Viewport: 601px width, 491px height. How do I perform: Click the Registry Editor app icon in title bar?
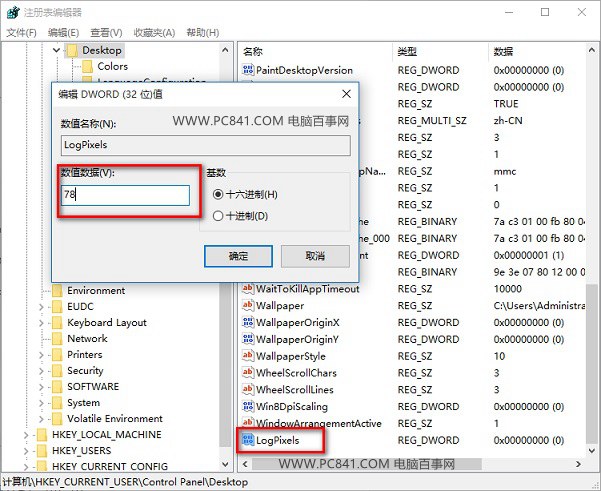point(13,12)
